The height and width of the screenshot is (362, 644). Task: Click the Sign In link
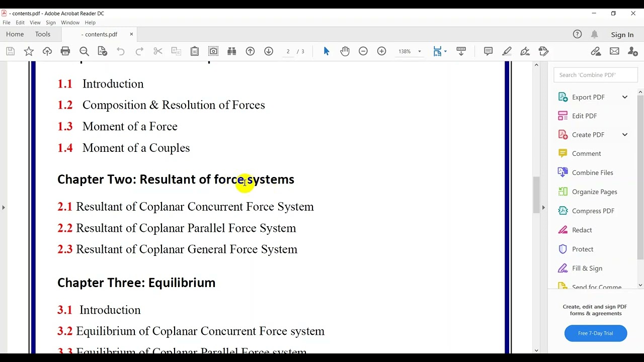[622, 35]
